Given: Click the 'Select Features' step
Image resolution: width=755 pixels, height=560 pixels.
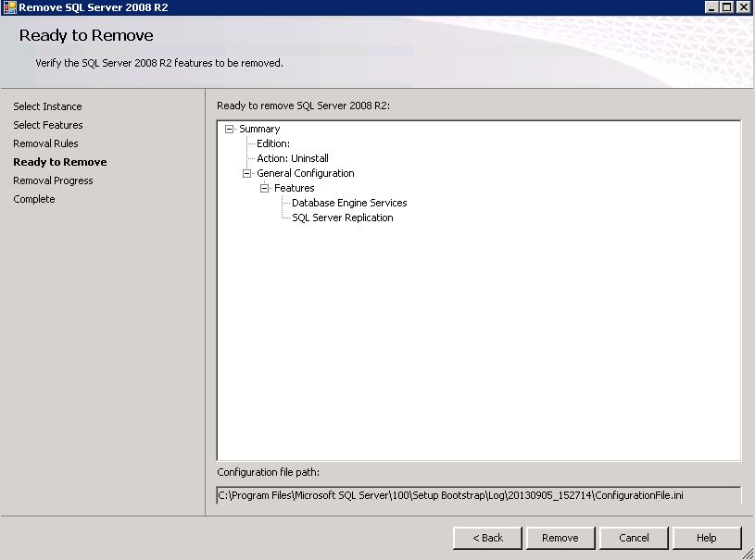Looking at the screenshot, I should click(x=48, y=125).
